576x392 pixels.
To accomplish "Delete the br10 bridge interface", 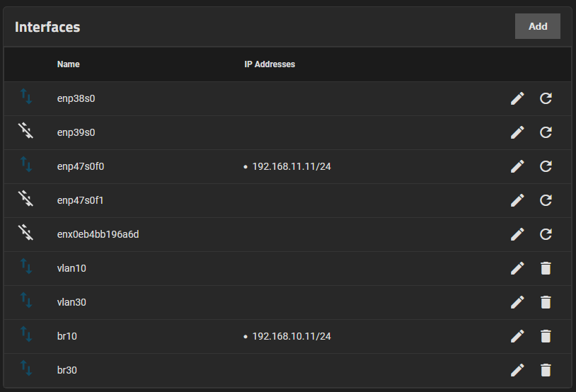I will click(546, 336).
